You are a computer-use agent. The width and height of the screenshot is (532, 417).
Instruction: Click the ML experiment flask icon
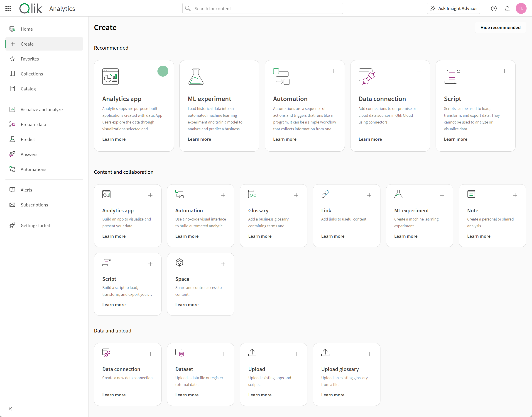pyautogui.click(x=196, y=77)
